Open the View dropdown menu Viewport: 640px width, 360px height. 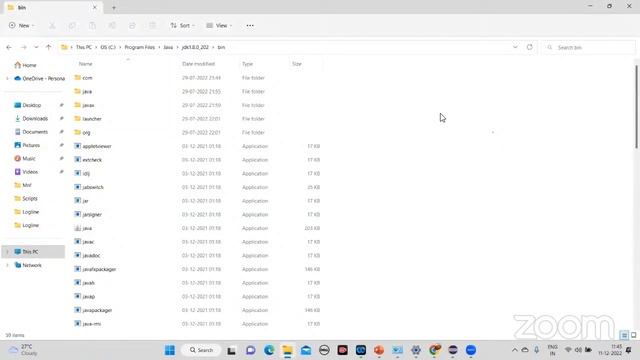pos(219,26)
